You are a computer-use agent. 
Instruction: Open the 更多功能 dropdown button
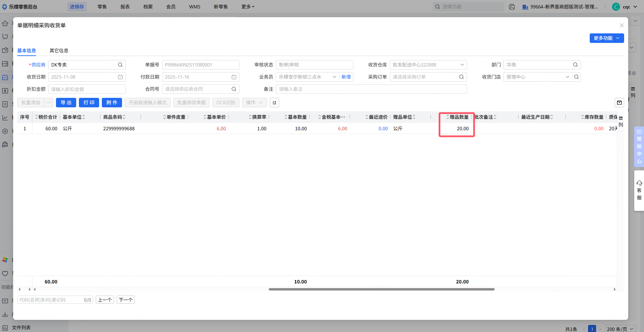[607, 38]
